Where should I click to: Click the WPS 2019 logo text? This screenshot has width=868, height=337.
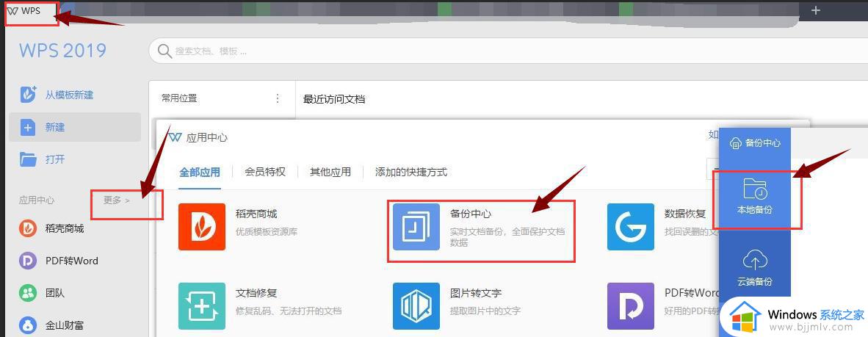coord(62,51)
